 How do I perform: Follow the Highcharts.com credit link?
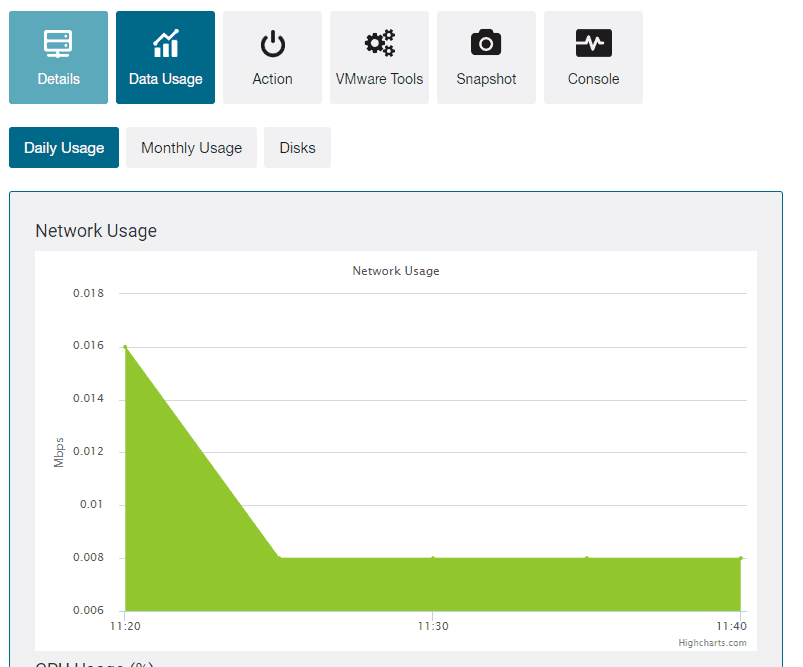pyautogui.click(x=712, y=642)
